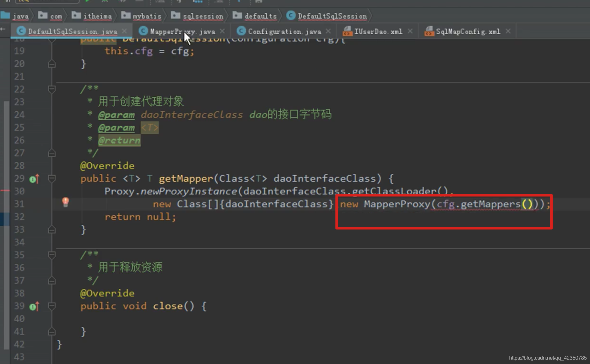Click the fold end marker at line 33
This screenshot has height=364, width=590.
pyautogui.click(x=52, y=230)
